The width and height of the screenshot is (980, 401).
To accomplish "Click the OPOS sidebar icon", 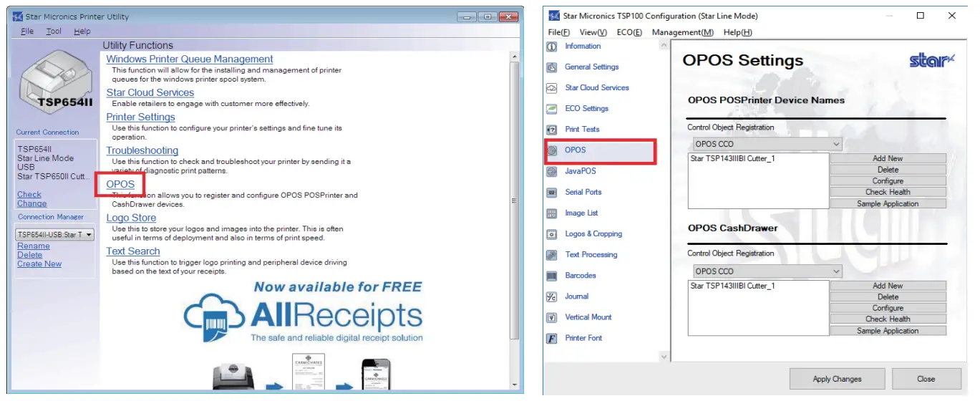I will coord(551,150).
